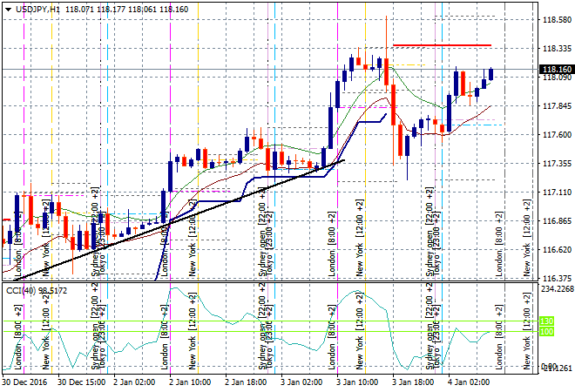
Task: Click the 3 Jan 10:00 time axis label
Action: point(357,382)
